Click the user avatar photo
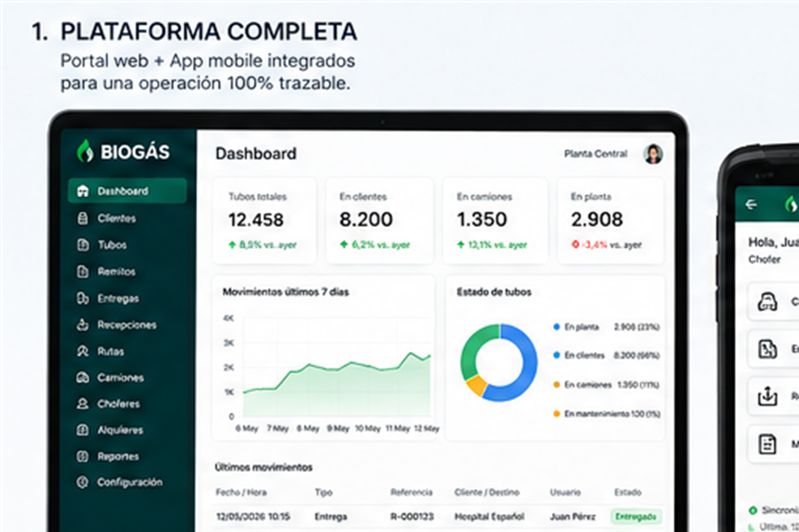The height and width of the screenshot is (532, 799). point(653,154)
